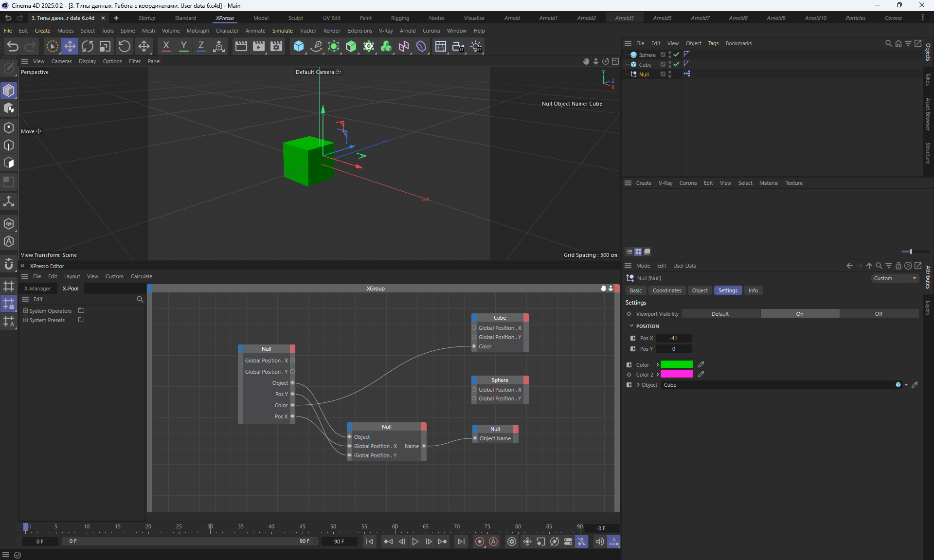Expand the System Operators tree item
The height and width of the screenshot is (560, 934).
25,310
